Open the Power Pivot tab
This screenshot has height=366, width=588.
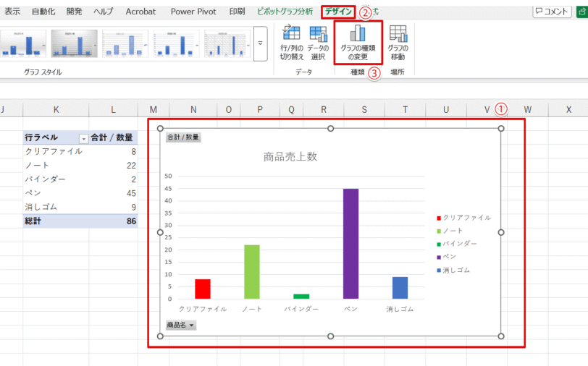pos(193,12)
